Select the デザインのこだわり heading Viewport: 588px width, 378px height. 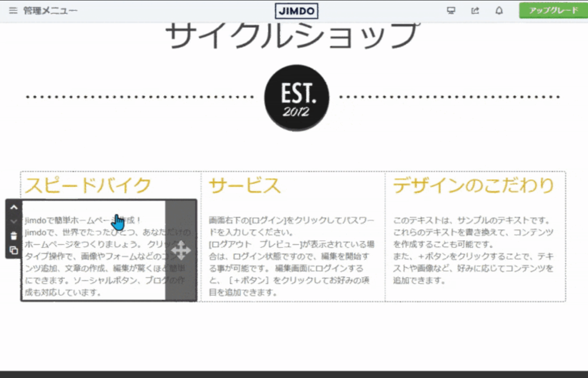(x=473, y=185)
